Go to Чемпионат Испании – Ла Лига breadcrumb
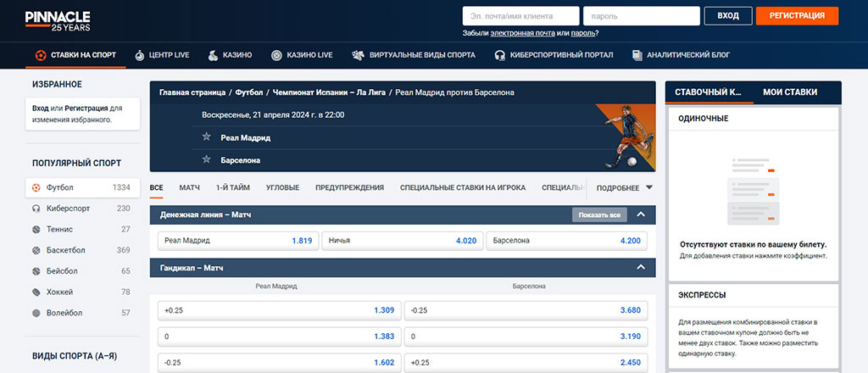Image resolution: width=868 pixels, height=373 pixels. click(x=330, y=92)
